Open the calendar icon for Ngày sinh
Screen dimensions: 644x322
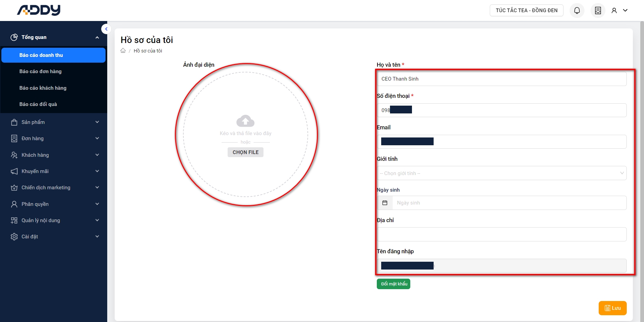(x=385, y=203)
